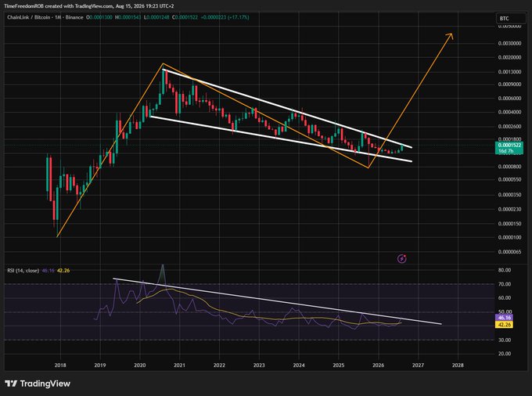Click the low value L0.0001248
Viewport: 532px width, 396px height.
(x=156, y=17)
